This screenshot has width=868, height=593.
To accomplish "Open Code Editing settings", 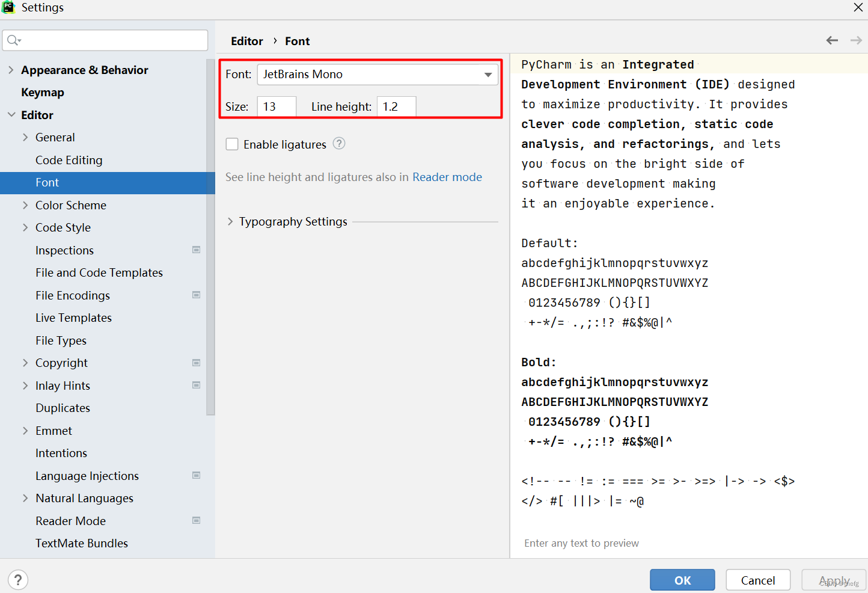I will point(69,160).
